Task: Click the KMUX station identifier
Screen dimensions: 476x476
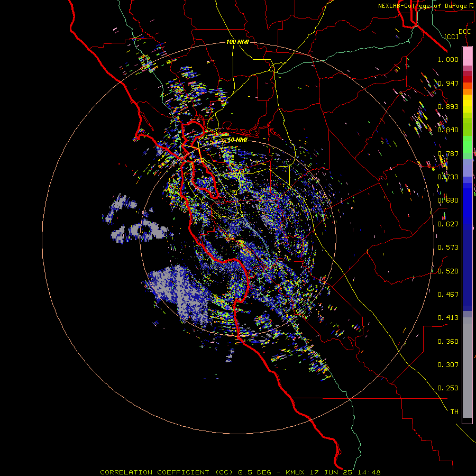Action: tap(295, 472)
